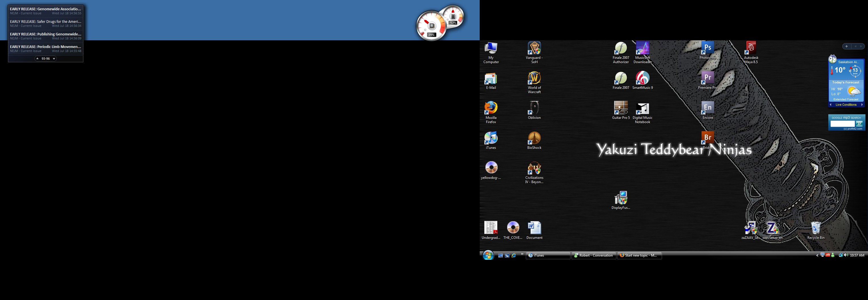Select the Mozilla Firefox desktop icon

[x=491, y=109]
